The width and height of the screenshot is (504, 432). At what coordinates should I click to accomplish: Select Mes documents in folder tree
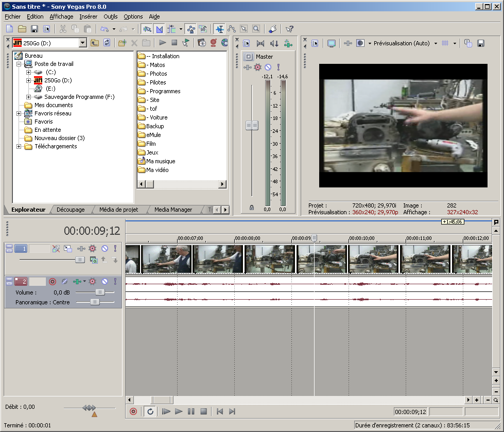coord(54,105)
